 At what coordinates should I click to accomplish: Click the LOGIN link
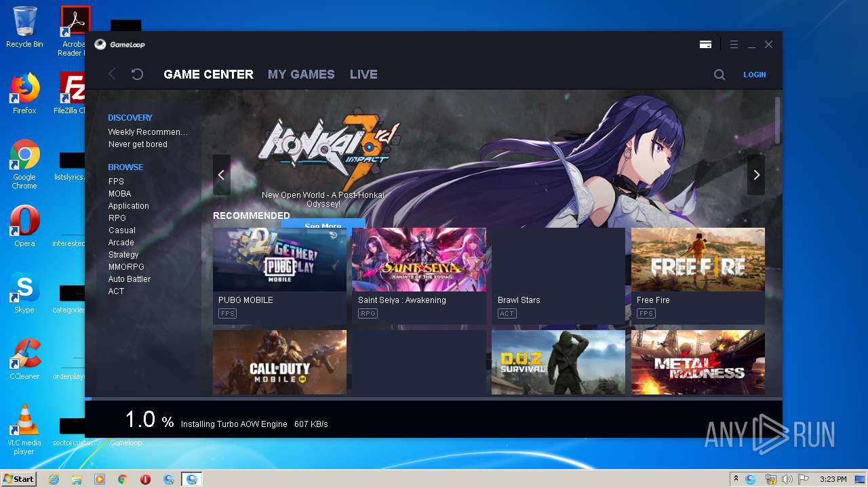754,75
